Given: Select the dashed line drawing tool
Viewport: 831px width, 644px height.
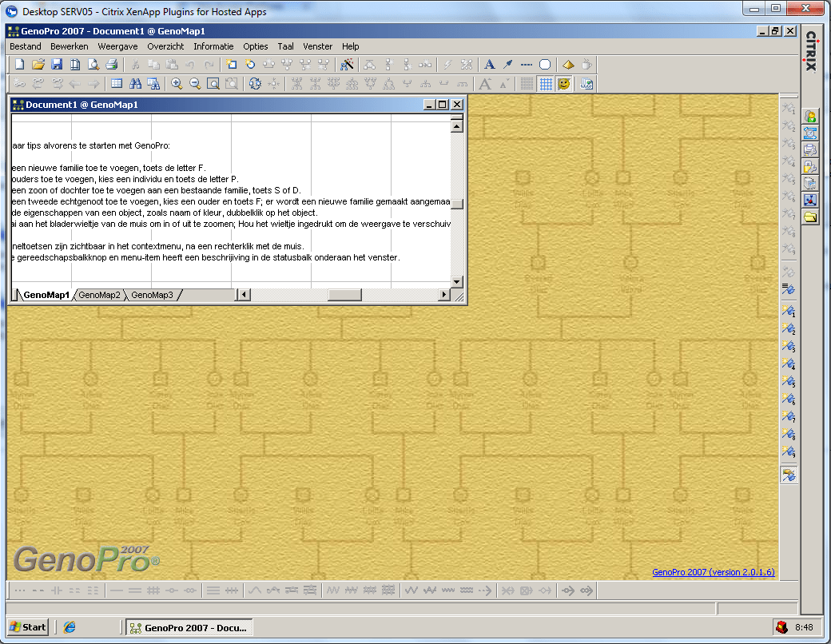Looking at the screenshot, I should click(527, 65).
